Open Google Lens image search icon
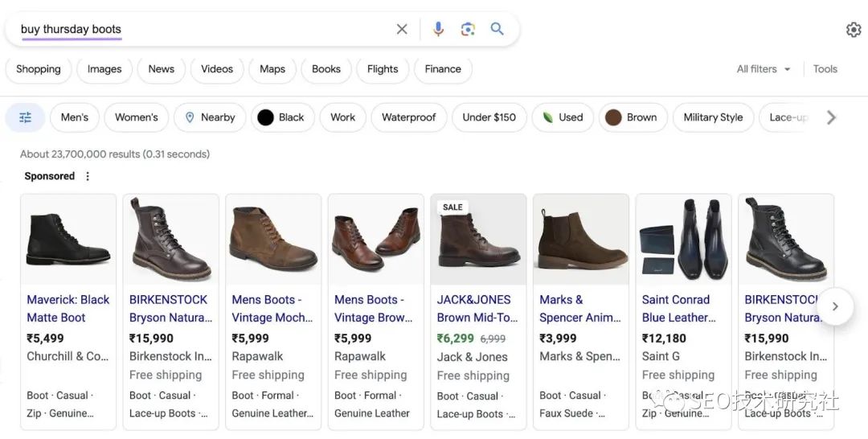868x439 pixels. (x=468, y=29)
